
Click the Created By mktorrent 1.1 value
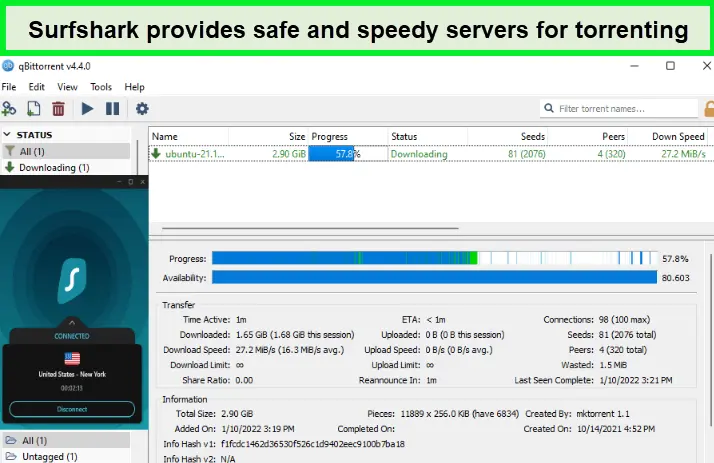tap(603, 414)
